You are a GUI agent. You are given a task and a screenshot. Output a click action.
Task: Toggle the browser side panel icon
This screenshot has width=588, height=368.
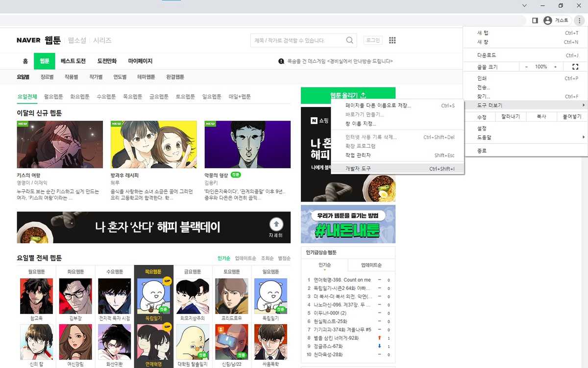535,20
